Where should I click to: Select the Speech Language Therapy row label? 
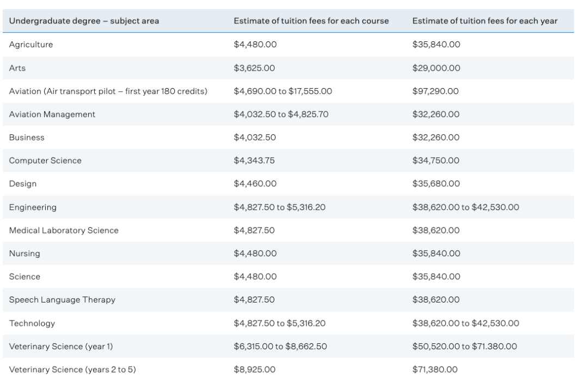coord(62,300)
